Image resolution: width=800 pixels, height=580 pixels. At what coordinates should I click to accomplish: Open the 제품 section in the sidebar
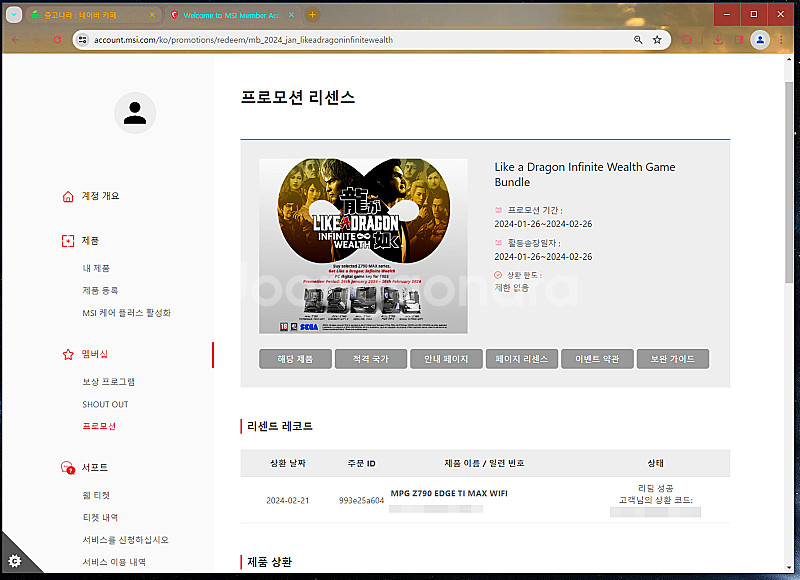[x=90, y=240]
